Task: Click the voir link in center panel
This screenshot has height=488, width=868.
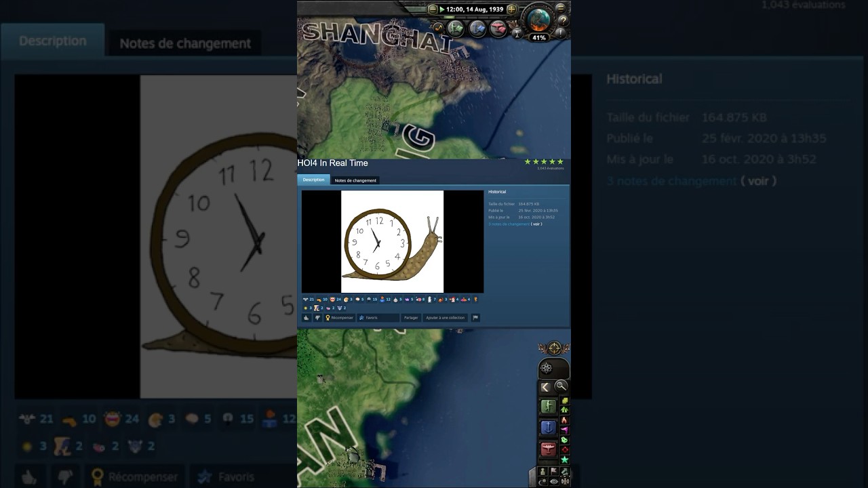Action: coord(536,224)
